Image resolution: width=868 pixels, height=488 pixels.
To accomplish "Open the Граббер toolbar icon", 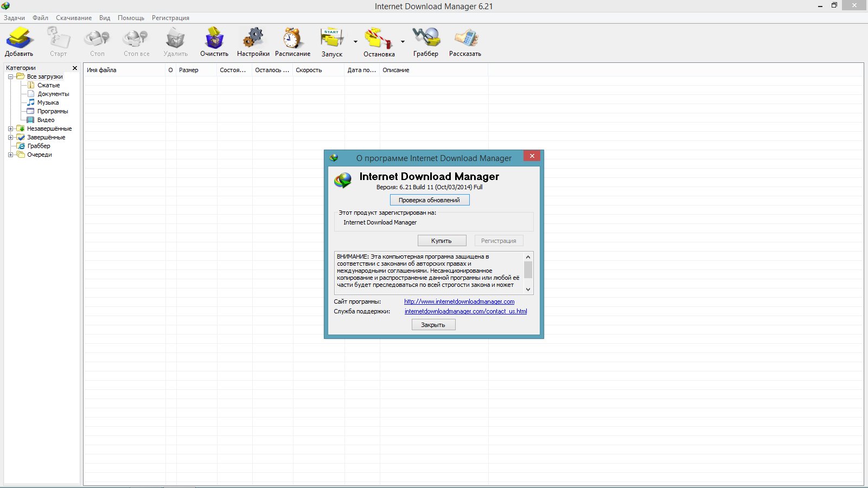I will point(426,38).
